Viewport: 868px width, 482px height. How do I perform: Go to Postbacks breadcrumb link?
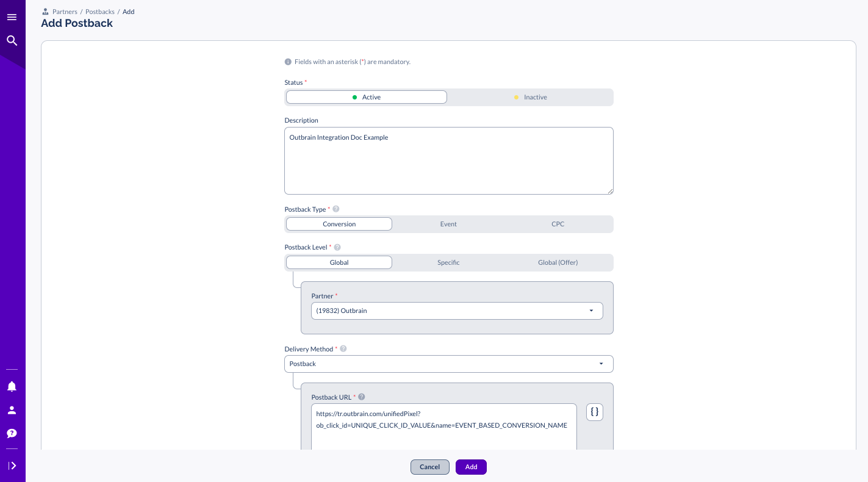click(100, 12)
